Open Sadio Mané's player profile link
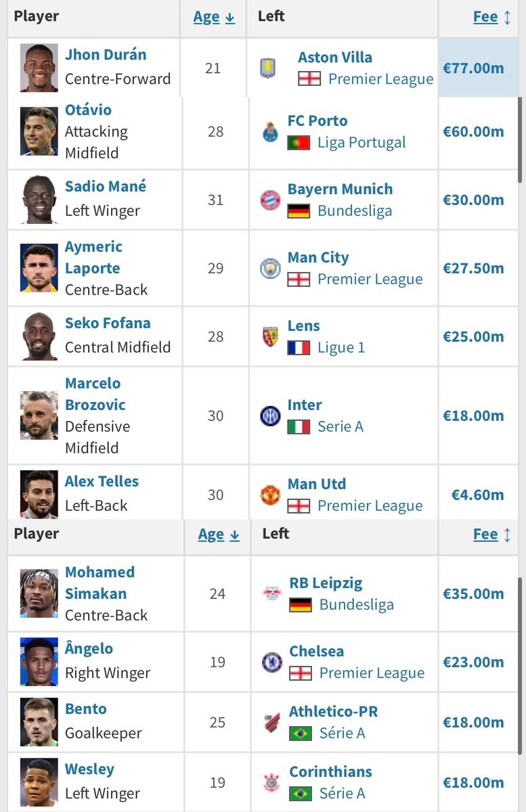Screen dimensions: 526x812 [106, 186]
